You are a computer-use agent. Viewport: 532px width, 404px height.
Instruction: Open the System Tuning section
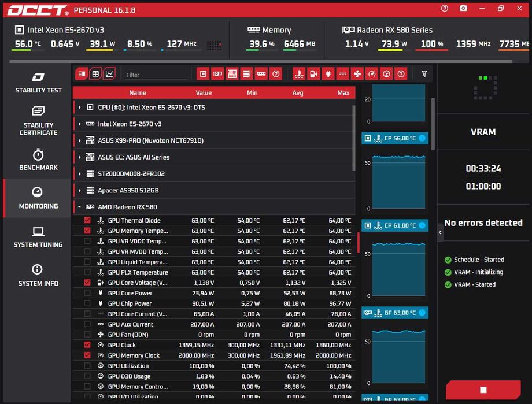tap(38, 237)
